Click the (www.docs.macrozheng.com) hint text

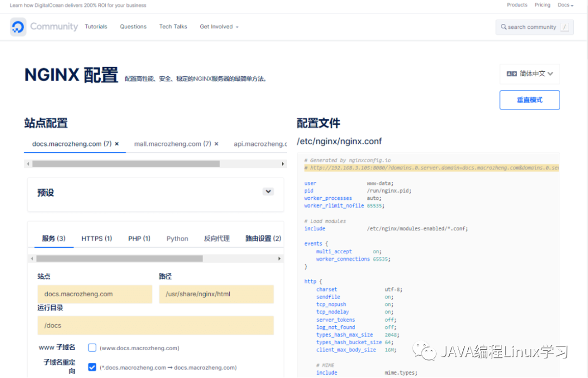139,348
